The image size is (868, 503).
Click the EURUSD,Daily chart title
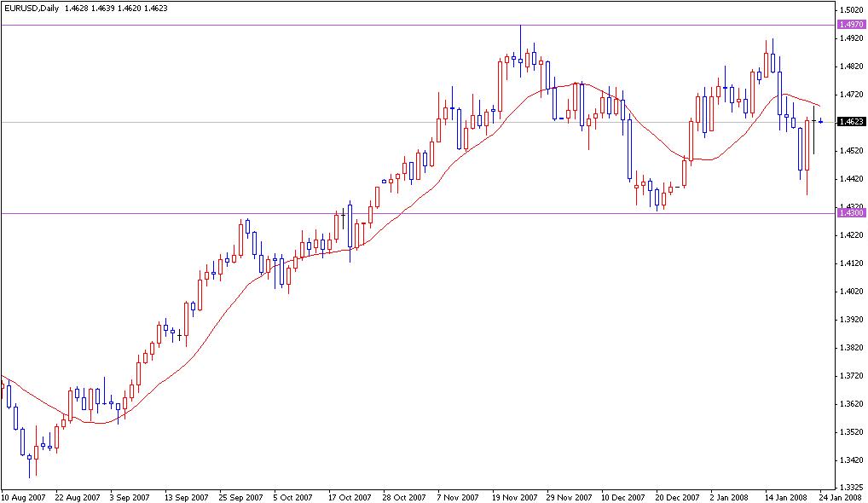tap(30, 9)
